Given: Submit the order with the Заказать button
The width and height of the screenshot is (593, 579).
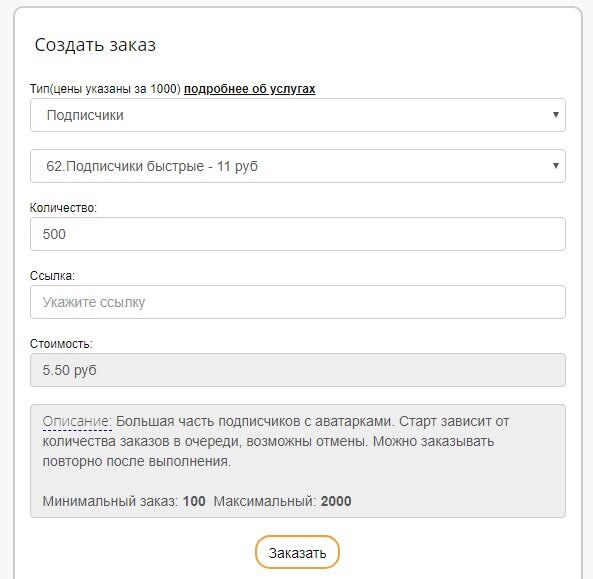Looking at the screenshot, I should pyautogui.click(x=297, y=553).
